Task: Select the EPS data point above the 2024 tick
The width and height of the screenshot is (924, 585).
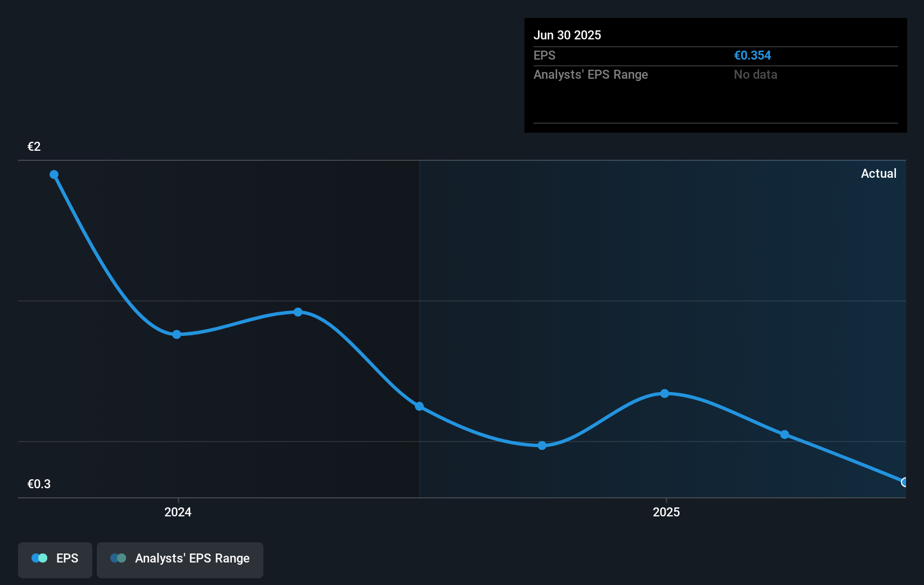Action: pyautogui.click(x=177, y=334)
